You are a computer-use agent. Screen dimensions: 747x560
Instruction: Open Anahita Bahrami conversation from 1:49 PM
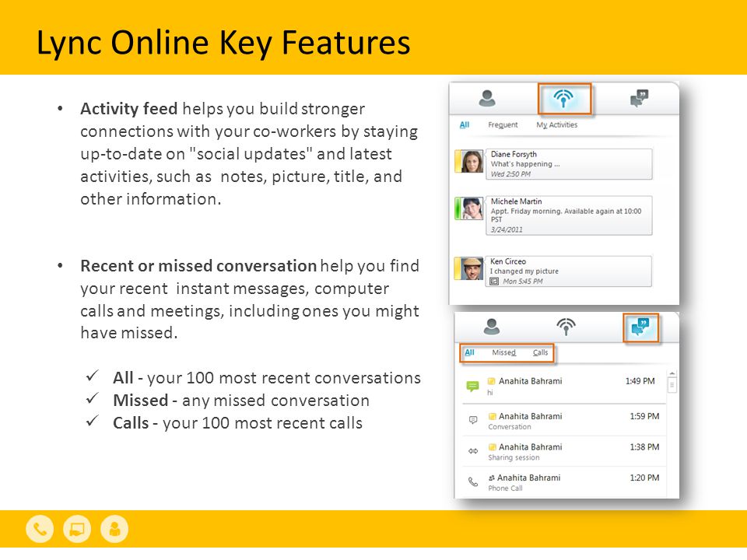[563, 387]
